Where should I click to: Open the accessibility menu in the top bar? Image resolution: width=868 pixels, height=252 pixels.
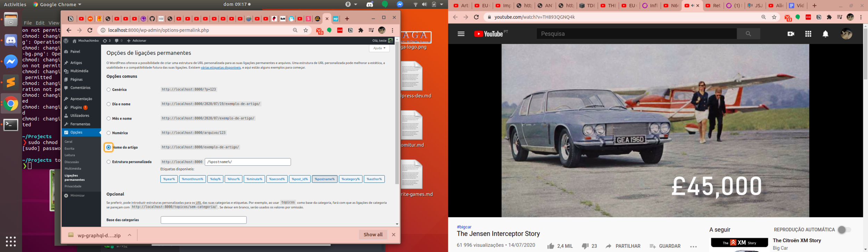point(351,5)
